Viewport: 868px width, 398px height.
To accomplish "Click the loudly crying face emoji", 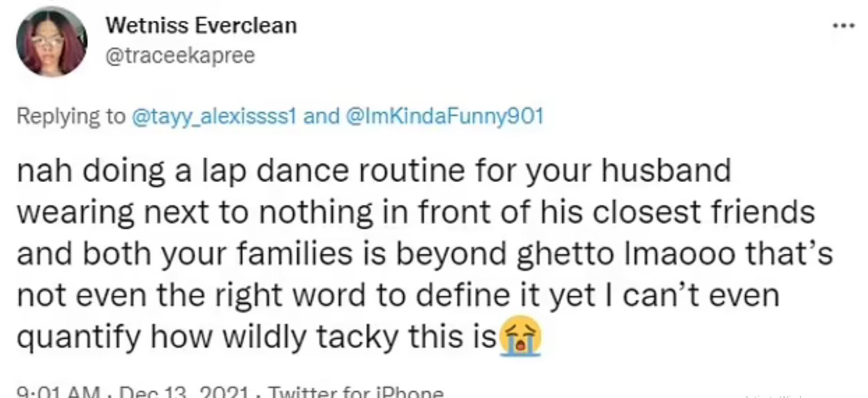I will click(x=520, y=336).
